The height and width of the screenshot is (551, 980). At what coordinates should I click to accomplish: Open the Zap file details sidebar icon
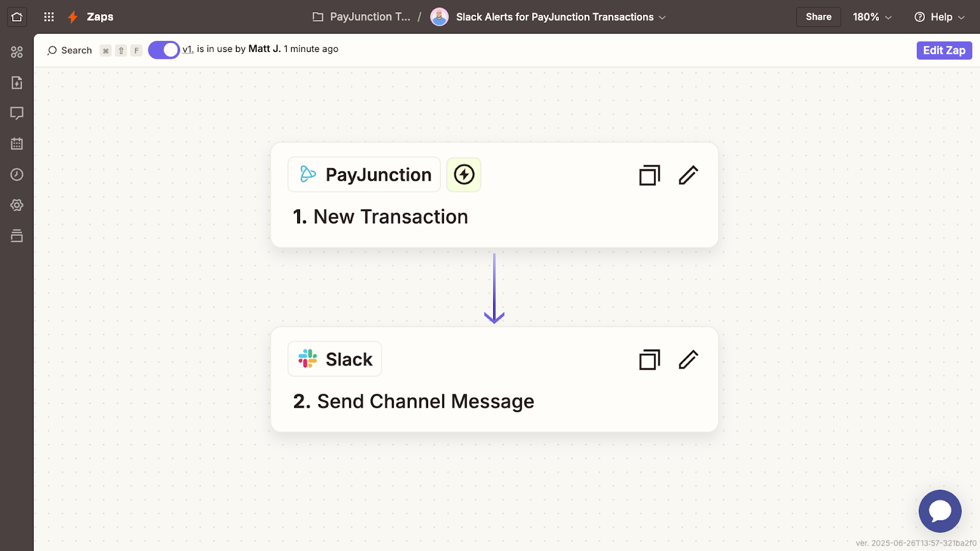[x=17, y=83]
